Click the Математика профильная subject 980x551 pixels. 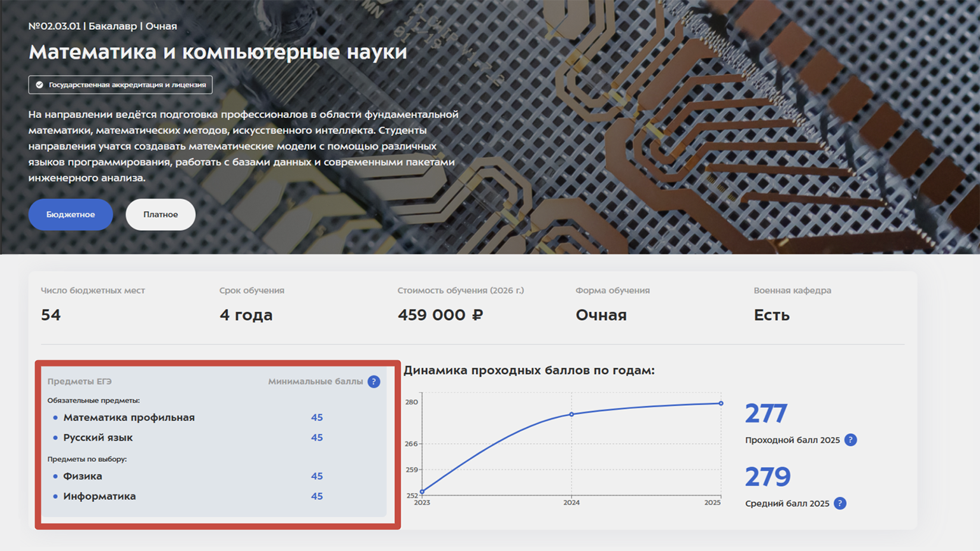point(129,417)
